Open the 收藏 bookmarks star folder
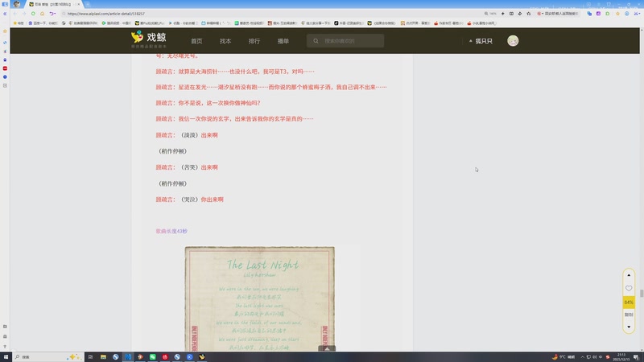 tap(19, 23)
